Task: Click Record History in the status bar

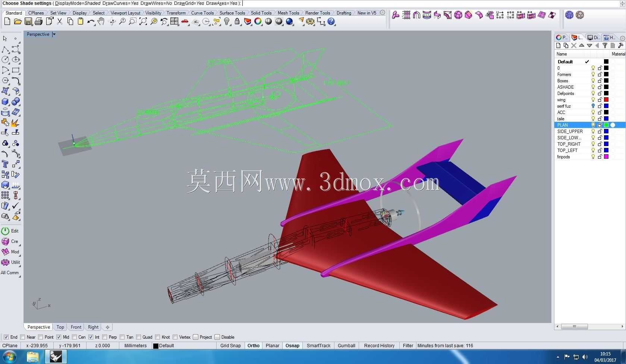Action: [x=379, y=346]
